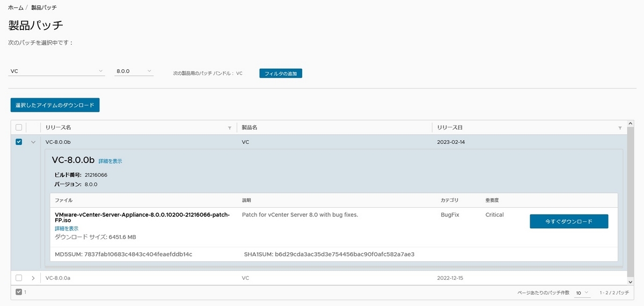
Task: Click the selected count checkbox icon in footer
Action: coord(19,292)
